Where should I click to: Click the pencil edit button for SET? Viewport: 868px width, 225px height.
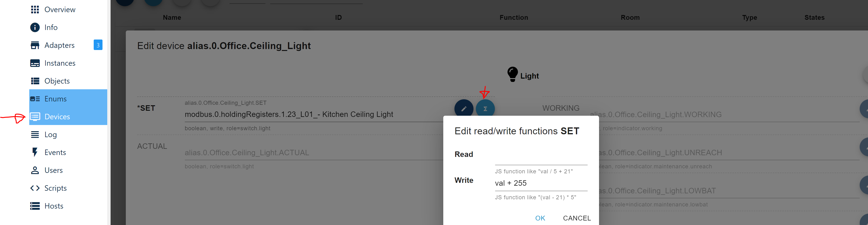point(464,109)
